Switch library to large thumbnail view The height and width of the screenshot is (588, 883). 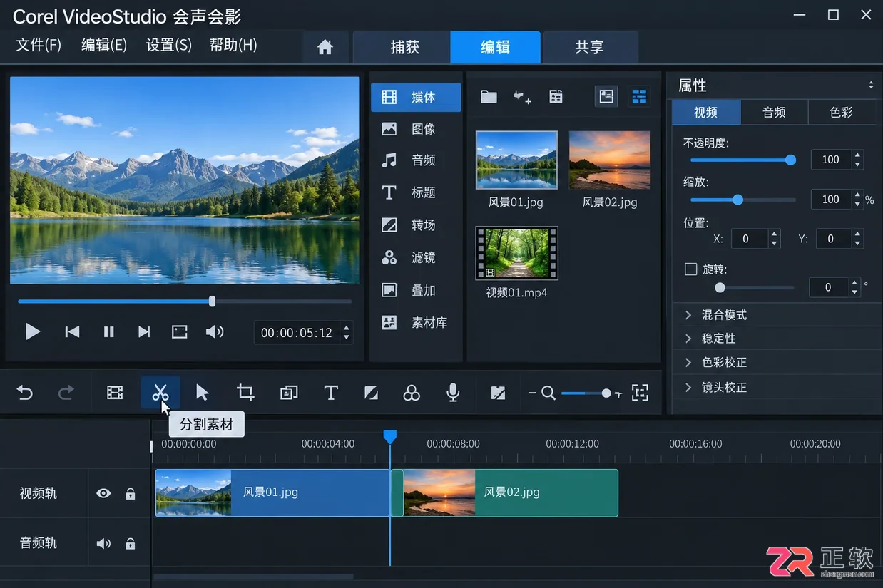coord(606,96)
